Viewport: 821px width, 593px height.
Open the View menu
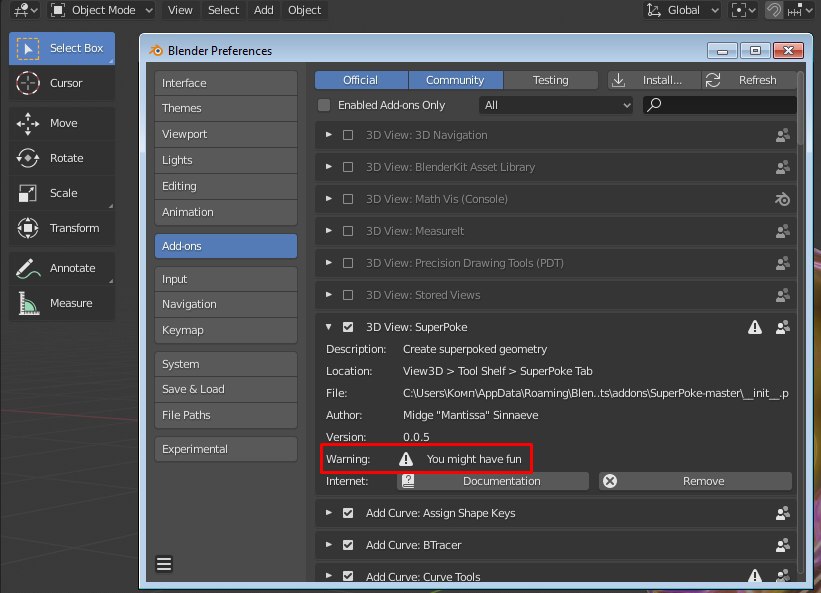point(180,10)
